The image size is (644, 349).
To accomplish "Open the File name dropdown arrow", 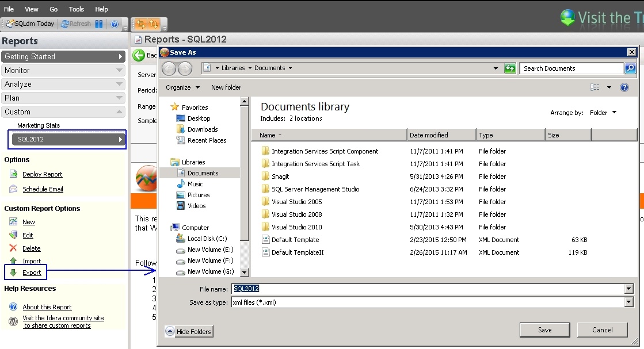I will point(629,289).
